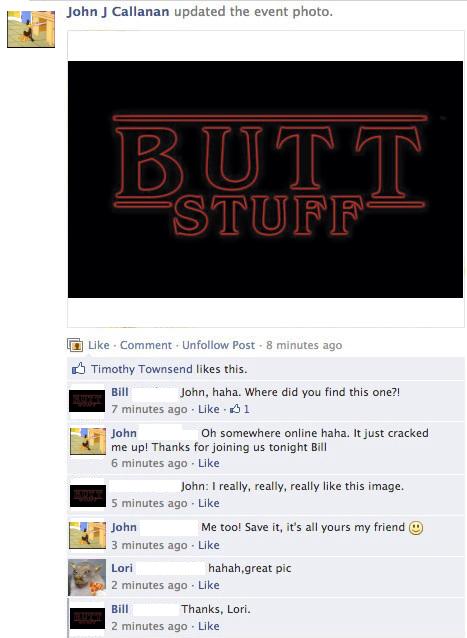This screenshot has width=467, height=638.
Task: Open Lori's profile picture thumbnail
Action: pos(87,577)
